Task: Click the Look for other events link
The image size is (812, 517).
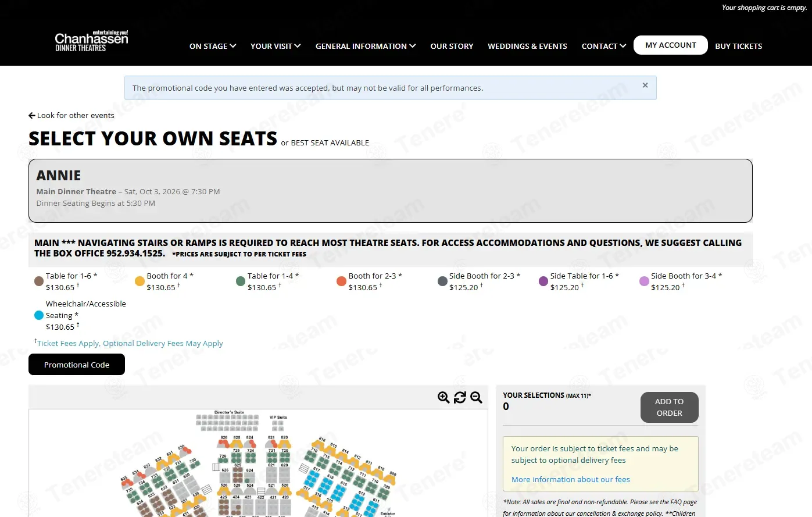Action: (76, 116)
